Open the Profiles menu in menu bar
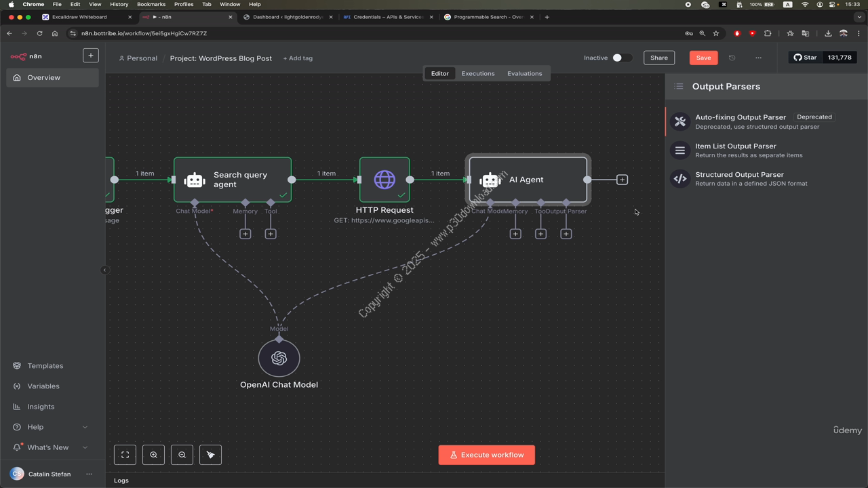The image size is (868, 488). 184,4
